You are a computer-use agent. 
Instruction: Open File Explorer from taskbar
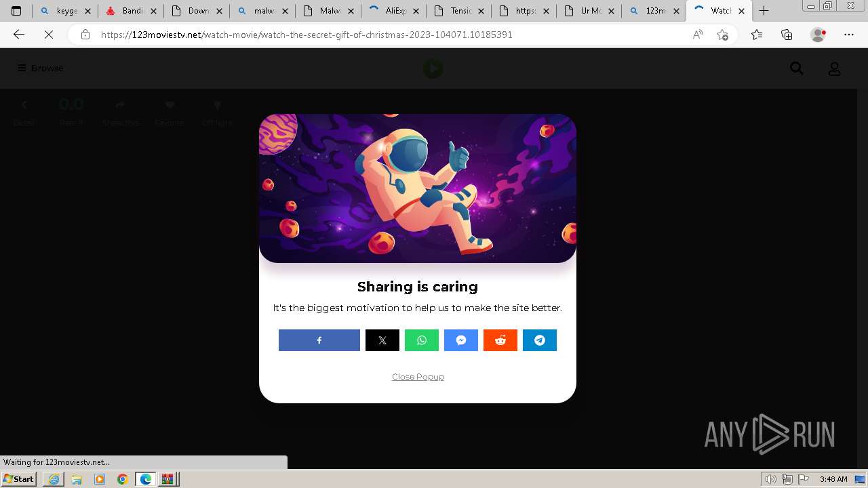click(77, 479)
